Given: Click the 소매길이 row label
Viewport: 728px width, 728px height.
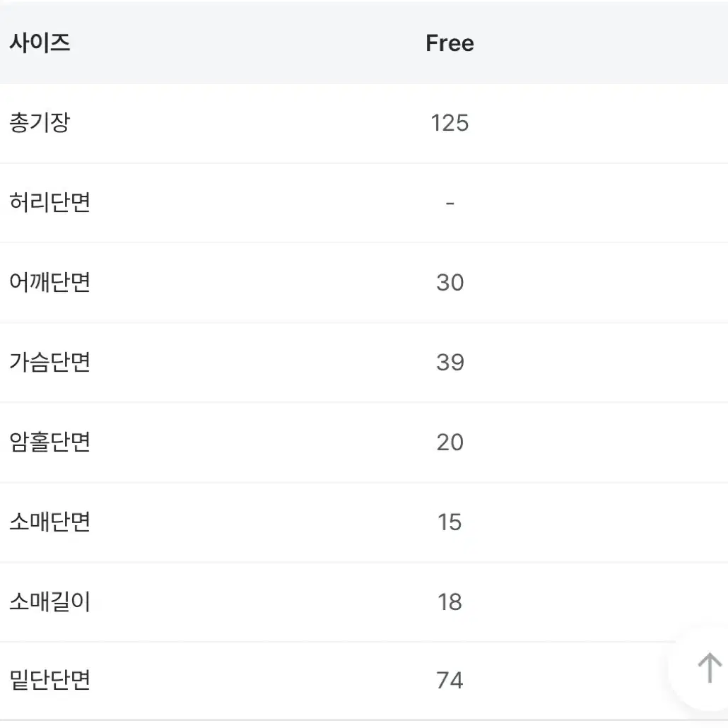Looking at the screenshot, I should tap(50, 601).
